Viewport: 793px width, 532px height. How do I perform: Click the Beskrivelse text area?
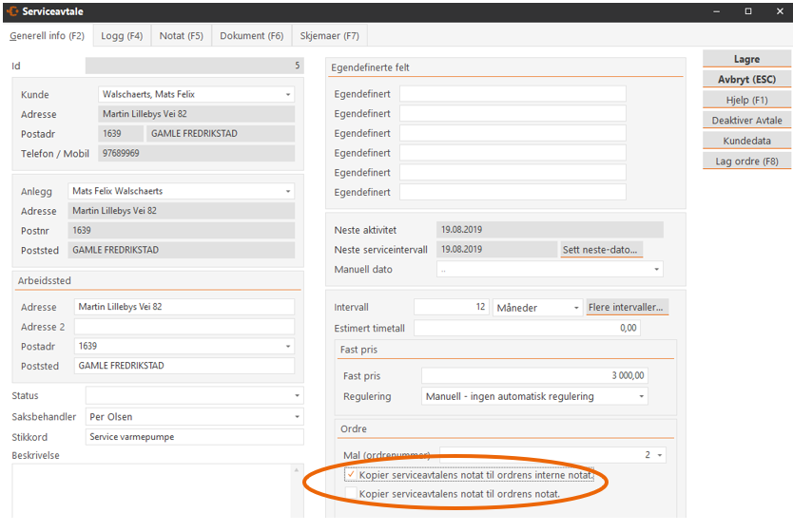(x=152, y=491)
